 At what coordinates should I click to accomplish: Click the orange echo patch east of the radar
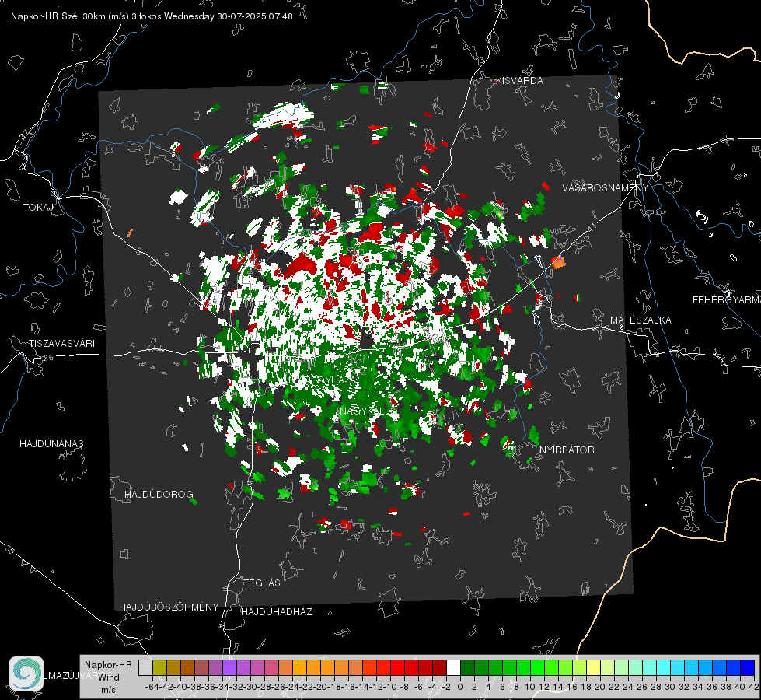[559, 262]
